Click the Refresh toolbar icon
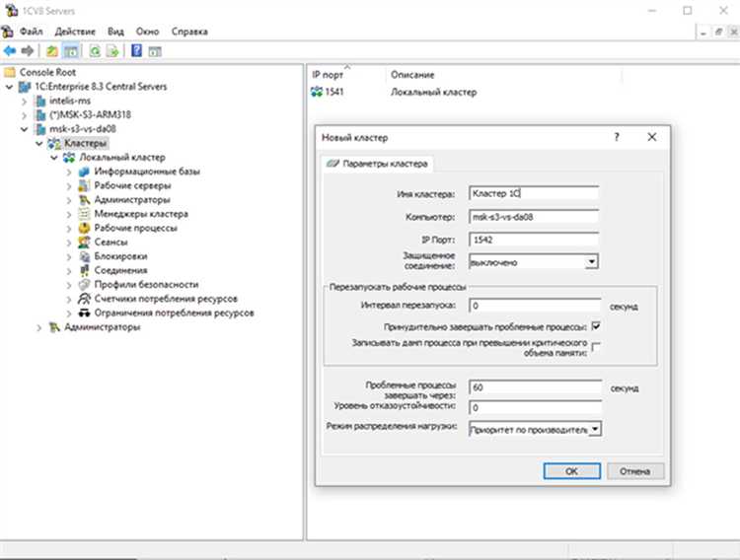This screenshot has width=740, height=560. point(96,50)
